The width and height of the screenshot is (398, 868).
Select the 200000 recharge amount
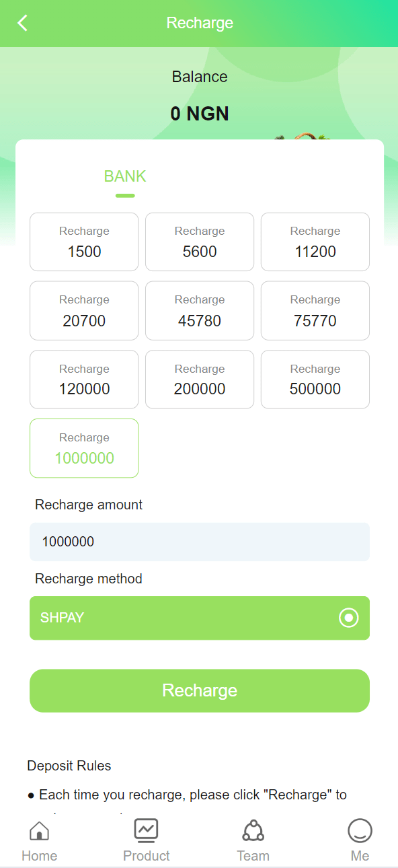point(200,379)
